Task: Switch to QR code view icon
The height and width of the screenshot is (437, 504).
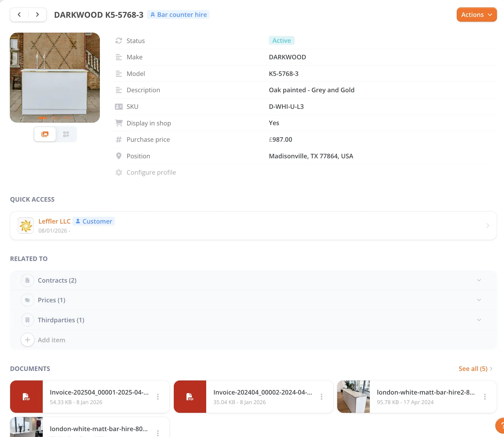Action: [66, 134]
